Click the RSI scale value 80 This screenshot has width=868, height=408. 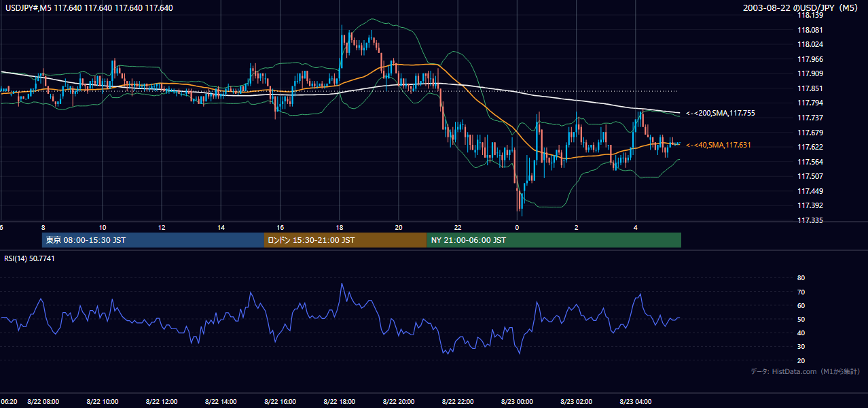click(x=801, y=278)
